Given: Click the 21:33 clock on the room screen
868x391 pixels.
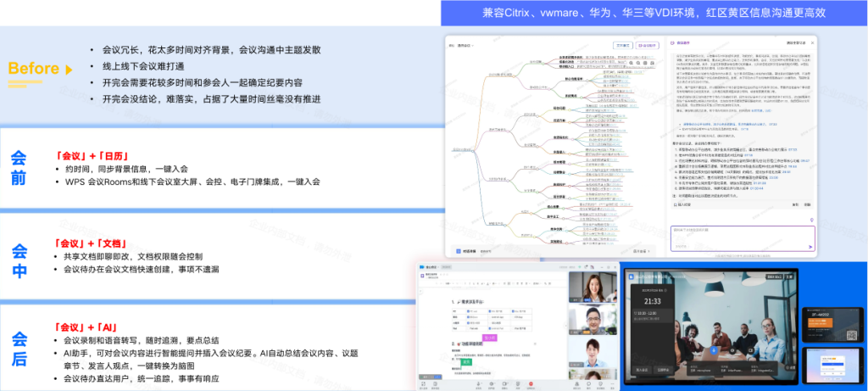Looking at the screenshot, I should click(653, 301).
